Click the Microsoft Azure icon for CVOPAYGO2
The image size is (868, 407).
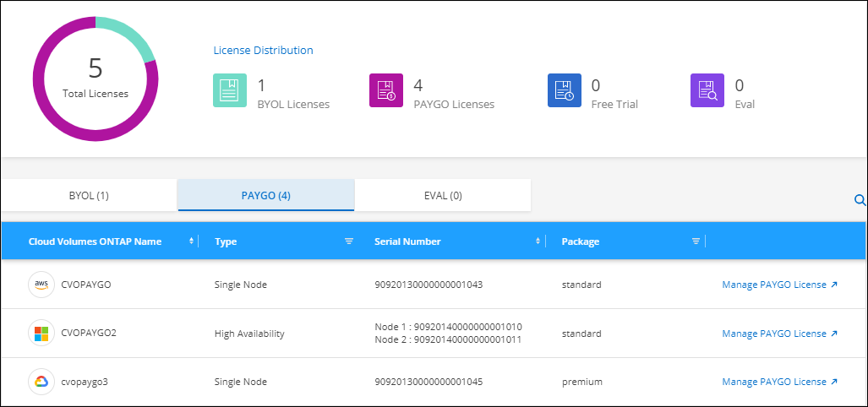[x=40, y=333]
